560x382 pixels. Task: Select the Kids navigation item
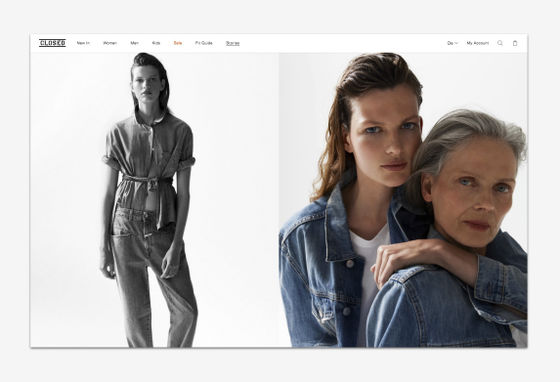tap(156, 43)
